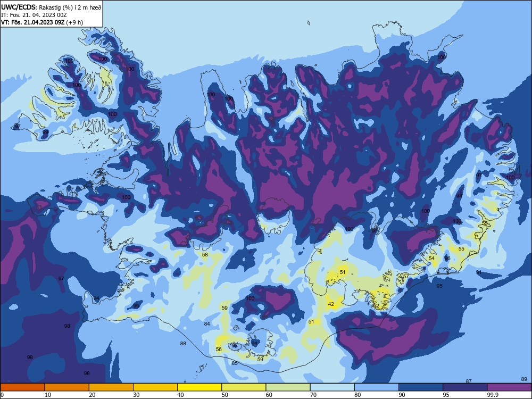Pick the yellow-green 60–70 legend swatch
The height and width of the screenshot is (399, 532).
[288, 387]
